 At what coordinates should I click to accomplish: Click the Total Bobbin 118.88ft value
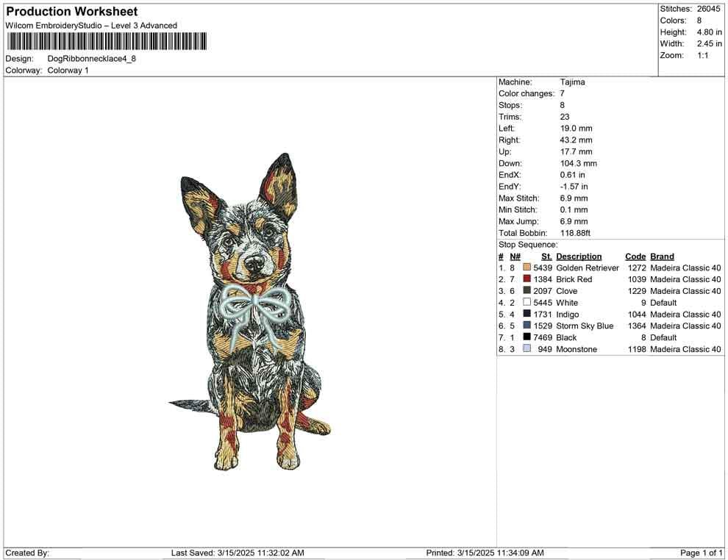[577, 232]
